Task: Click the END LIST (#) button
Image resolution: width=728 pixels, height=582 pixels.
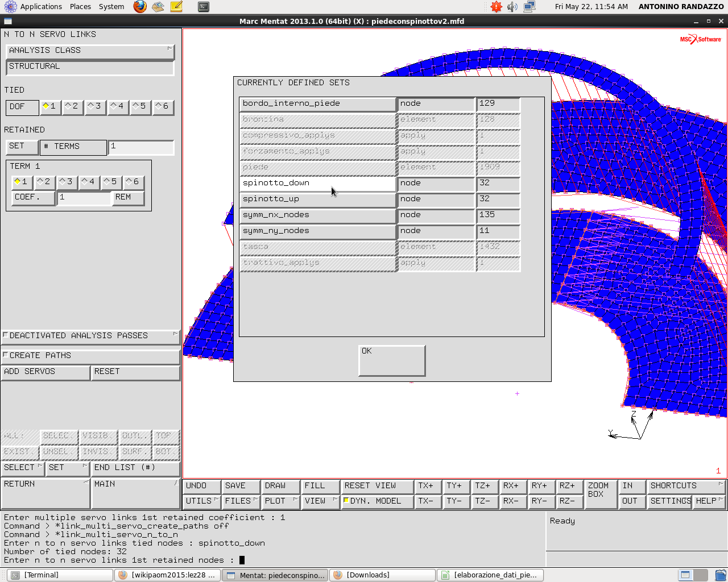Action: [x=135, y=468]
